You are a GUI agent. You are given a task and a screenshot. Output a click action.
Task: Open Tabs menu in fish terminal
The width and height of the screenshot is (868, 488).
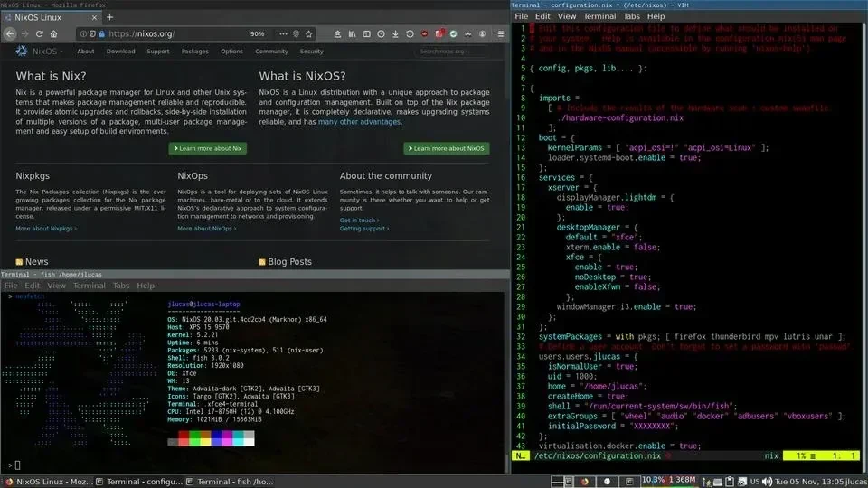coord(120,286)
